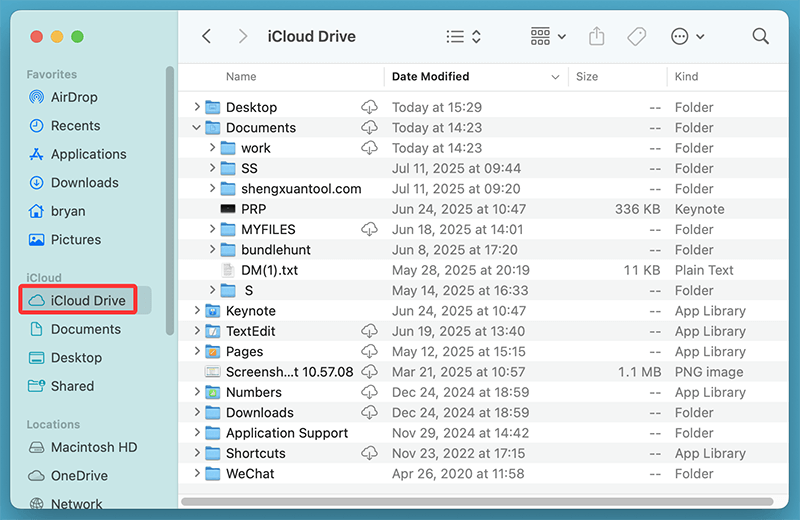Download the Documents folder via cloud icon

pos(369,128)
